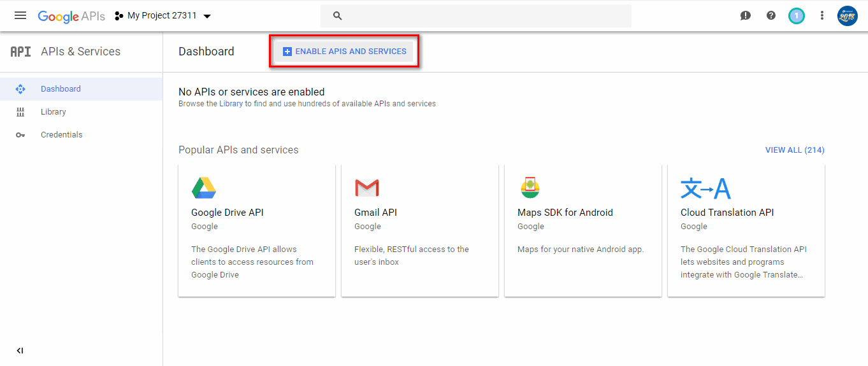
Task: Select Dashboard in the sidebar
Action: tap(61, 89)
